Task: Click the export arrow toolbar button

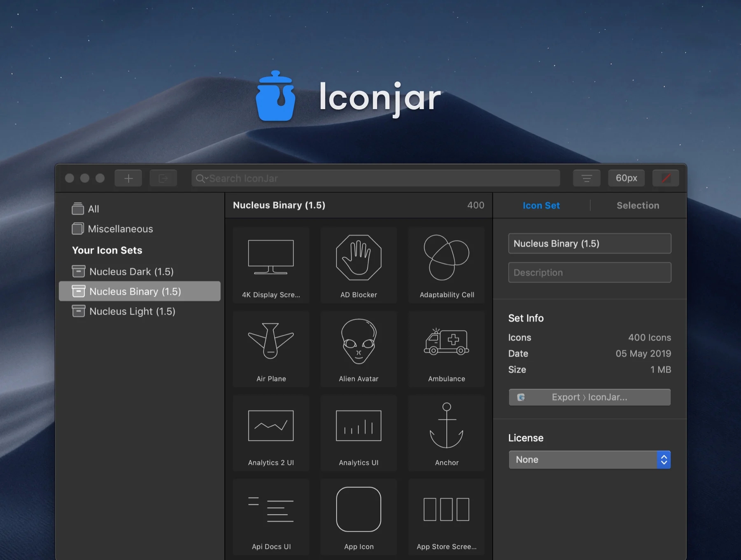Action: coord(163,178)
